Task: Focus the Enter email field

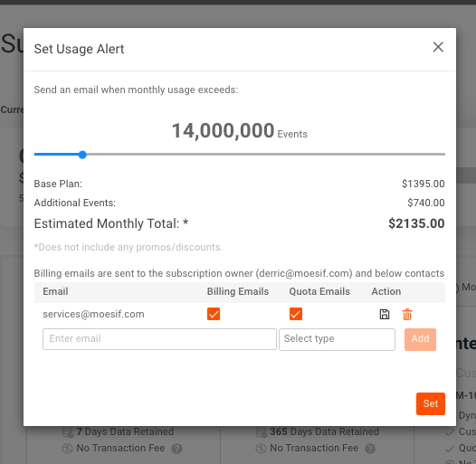Action: 159,339
